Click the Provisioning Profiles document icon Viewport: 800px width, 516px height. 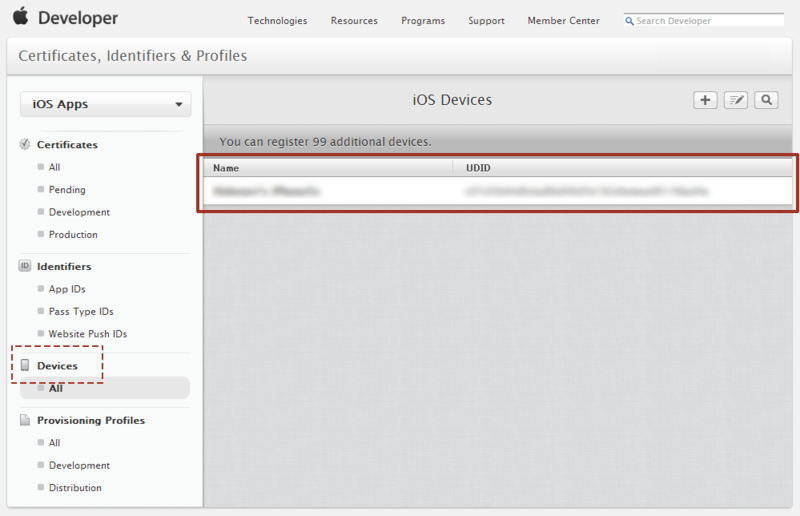[x=24, y=420]
